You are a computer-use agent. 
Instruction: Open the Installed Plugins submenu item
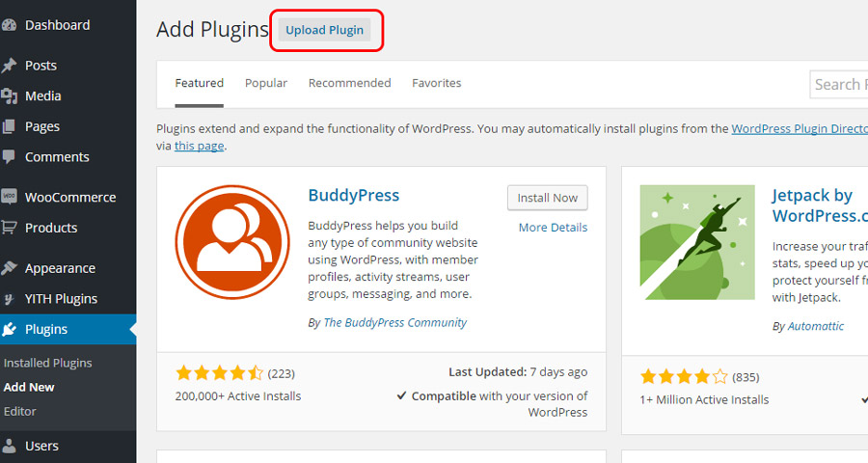point(47,363)
